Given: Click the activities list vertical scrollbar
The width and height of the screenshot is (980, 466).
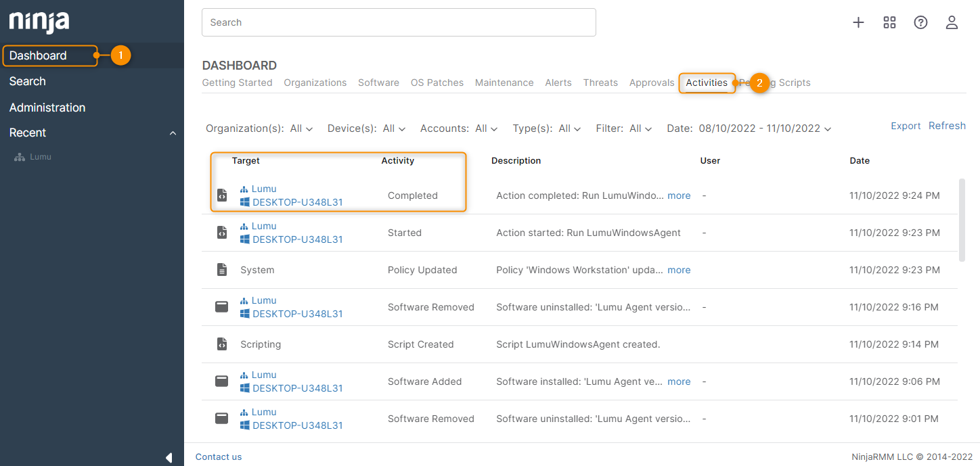Looking at the screenshot, I should [x=962, y=220].
